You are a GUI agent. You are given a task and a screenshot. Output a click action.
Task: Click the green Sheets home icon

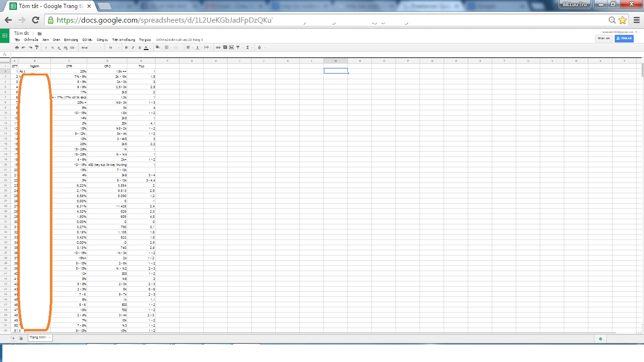tap(5, 36)
